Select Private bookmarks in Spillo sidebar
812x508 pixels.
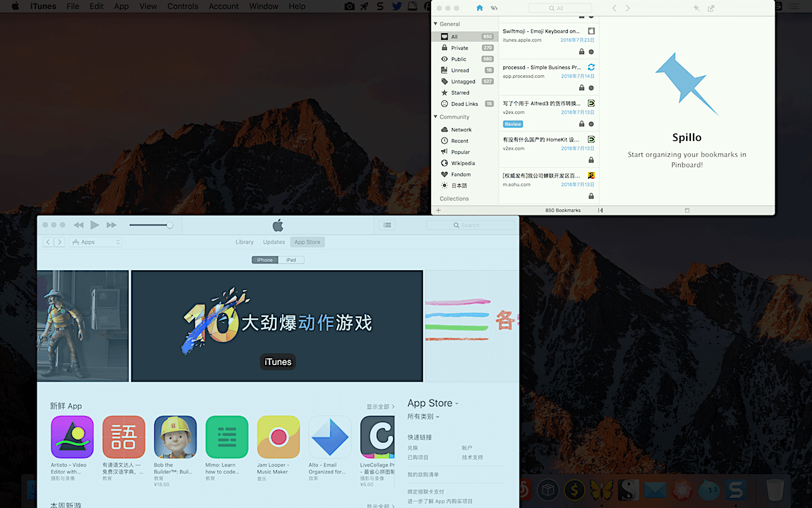coord(465,48)
